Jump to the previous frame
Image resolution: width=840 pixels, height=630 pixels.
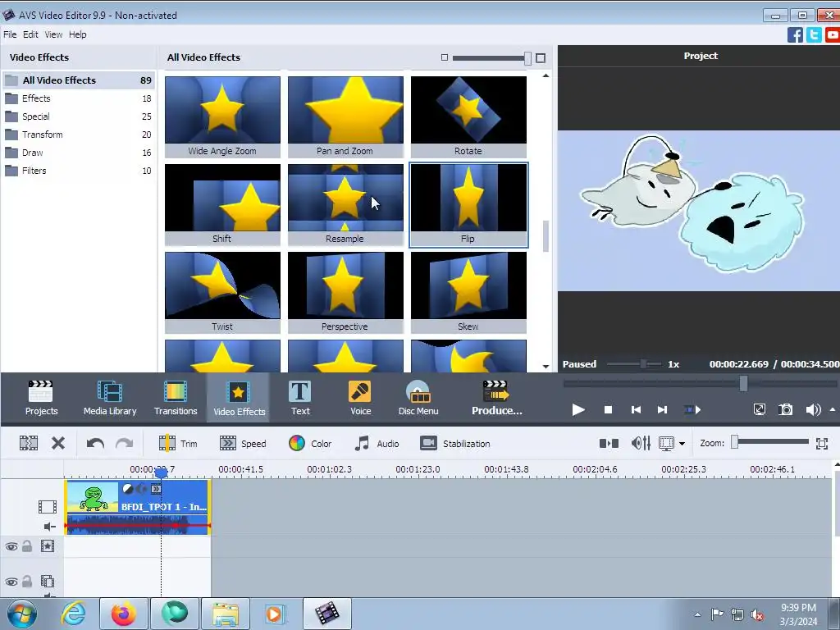tap(636, 410)
